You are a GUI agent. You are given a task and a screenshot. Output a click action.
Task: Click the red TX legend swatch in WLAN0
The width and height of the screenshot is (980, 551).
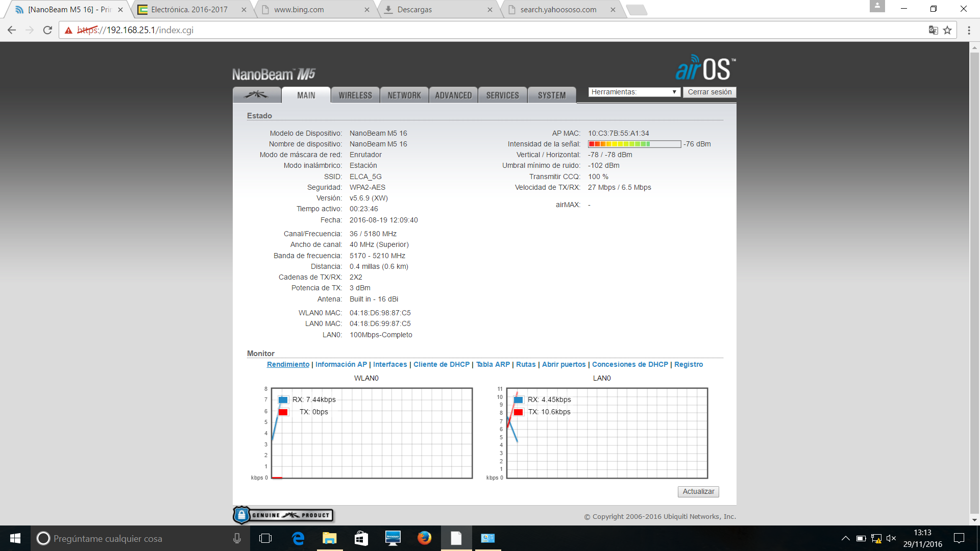click(x=283, y=412)
